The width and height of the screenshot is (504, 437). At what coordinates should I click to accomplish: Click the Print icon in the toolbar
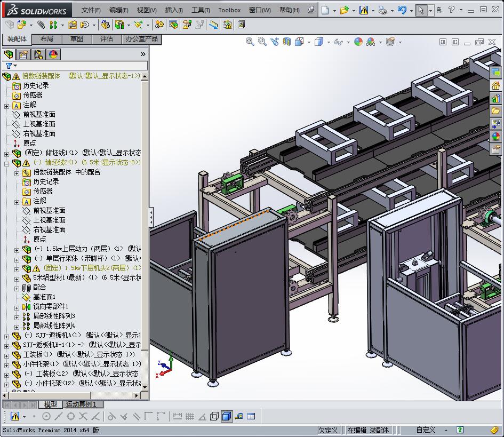click(382, 10)
